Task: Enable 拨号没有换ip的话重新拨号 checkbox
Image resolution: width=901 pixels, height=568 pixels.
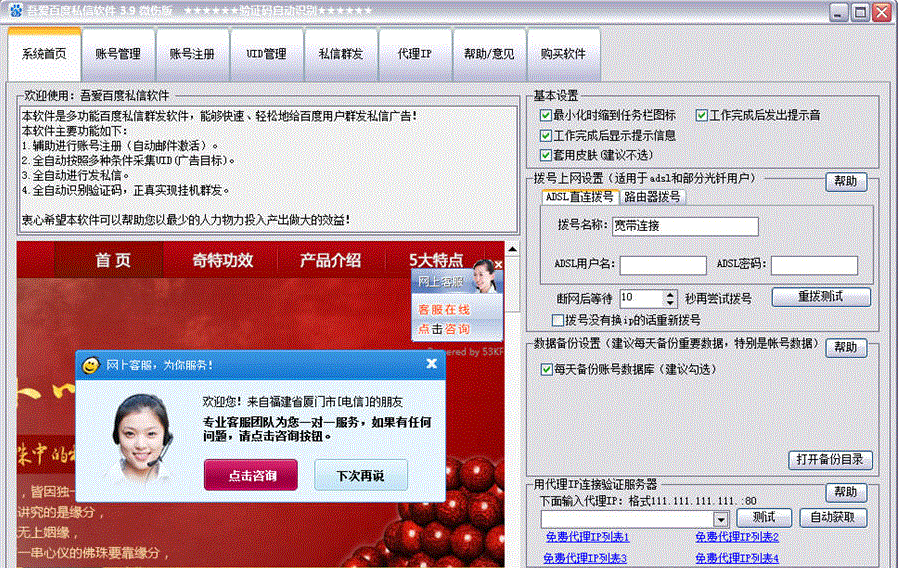Action: point(557,320)
